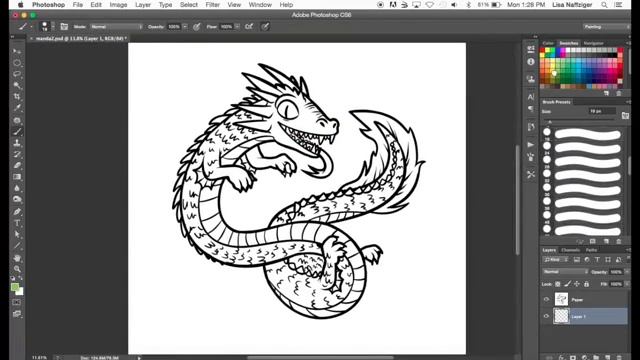640x360 pixels.
Task: Hide the Paper layer
Action: pyautogui.click(x=547, y=299)
